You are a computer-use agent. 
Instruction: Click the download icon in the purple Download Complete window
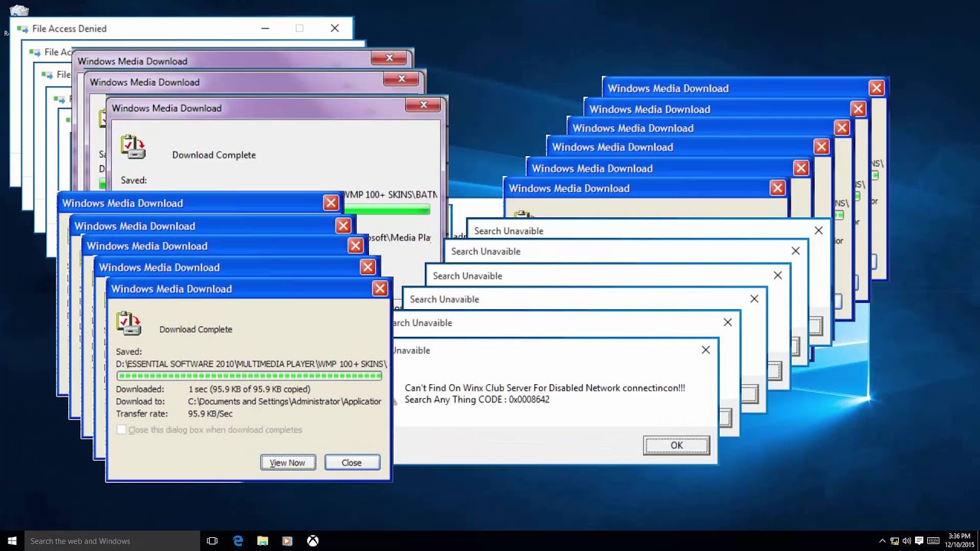coord(133,147)
